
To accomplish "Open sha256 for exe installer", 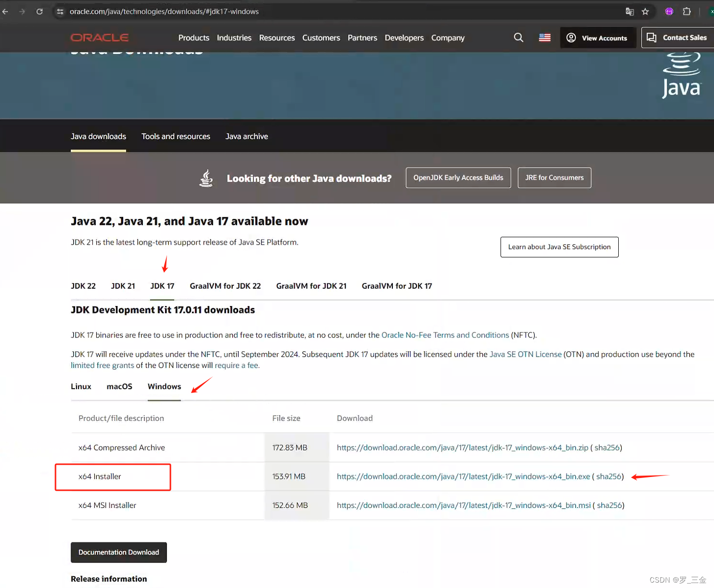I will 609,476.
